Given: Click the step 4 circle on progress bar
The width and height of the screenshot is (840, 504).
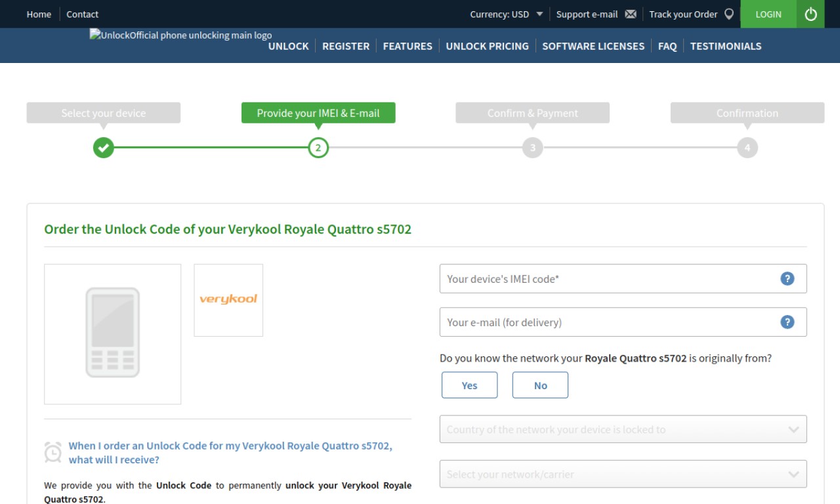Looking at the screenshot, I should [747, 148].
